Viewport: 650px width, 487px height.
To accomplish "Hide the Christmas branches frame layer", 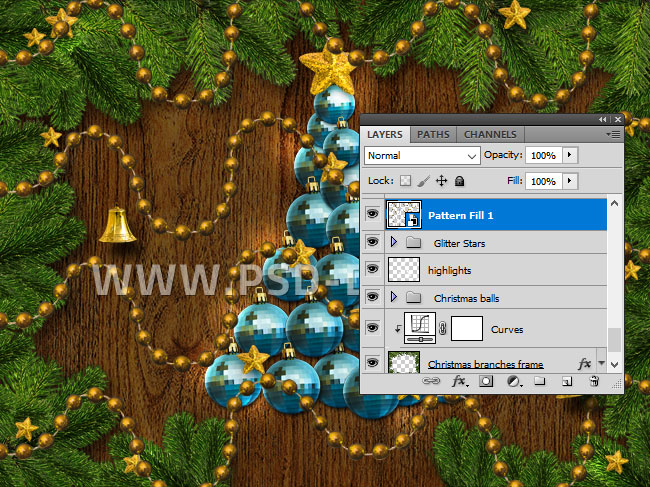I will point(372,363).
